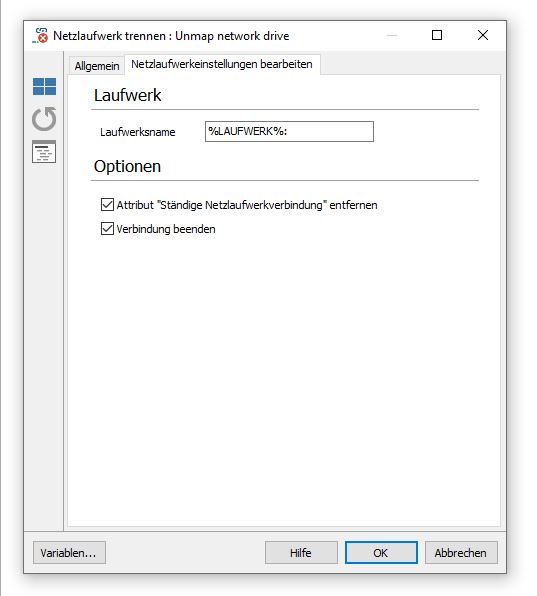Image resolution: width=537 pixels, height=596 pixels.
Task: Close the Unmap network drive dialog
Action: click(x=483, y=35)
